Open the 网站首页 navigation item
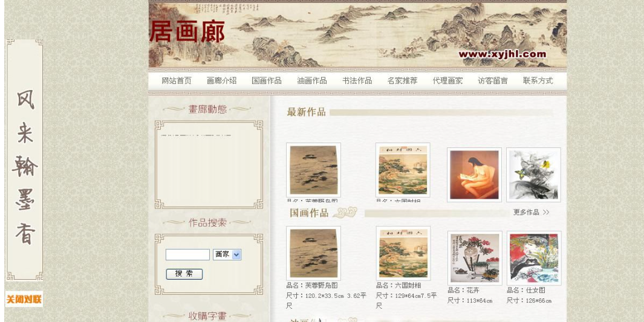 177,81
